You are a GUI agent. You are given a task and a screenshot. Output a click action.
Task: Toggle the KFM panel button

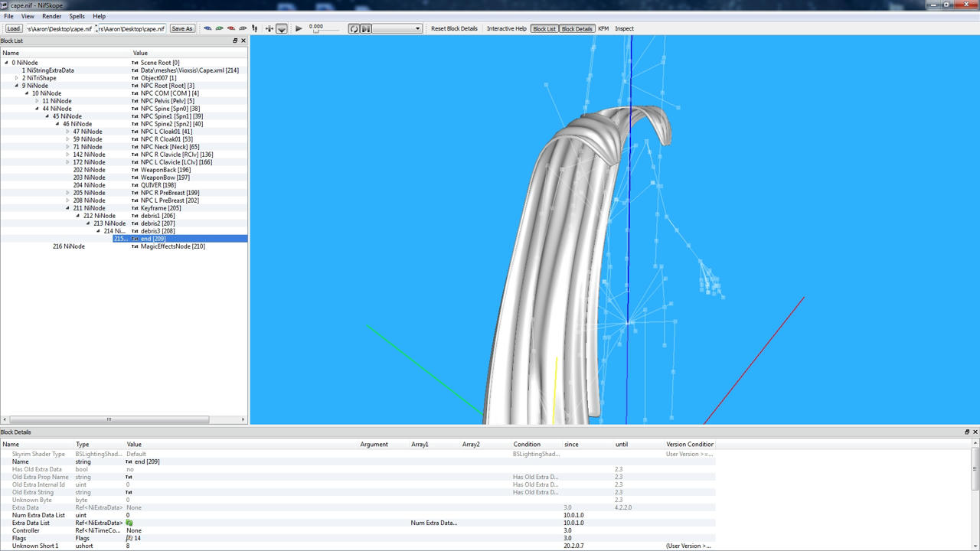pyautogui.click(x=603, y=29)
